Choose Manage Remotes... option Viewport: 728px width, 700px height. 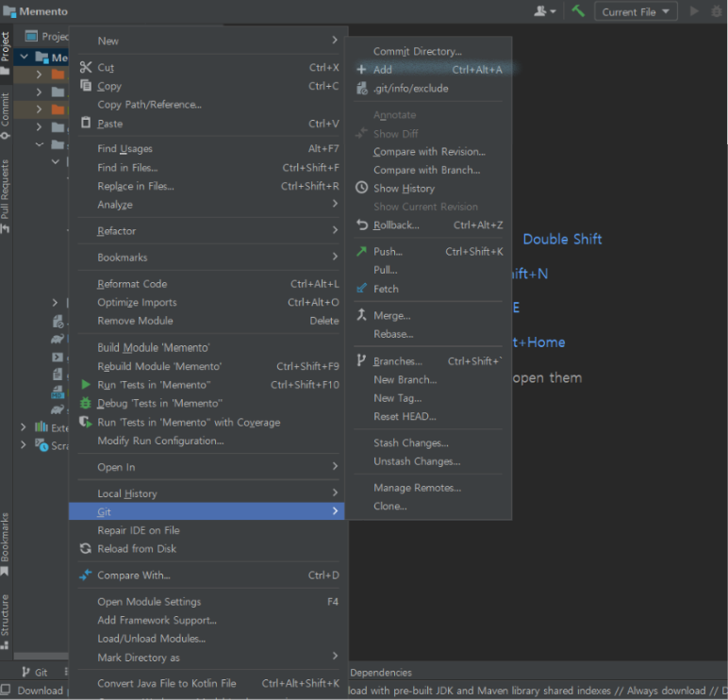(x=429, y=488)
